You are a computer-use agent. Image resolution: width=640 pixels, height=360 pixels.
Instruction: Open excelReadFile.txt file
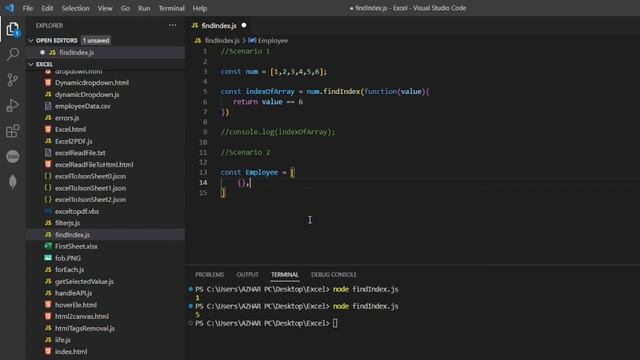point(80,153)
